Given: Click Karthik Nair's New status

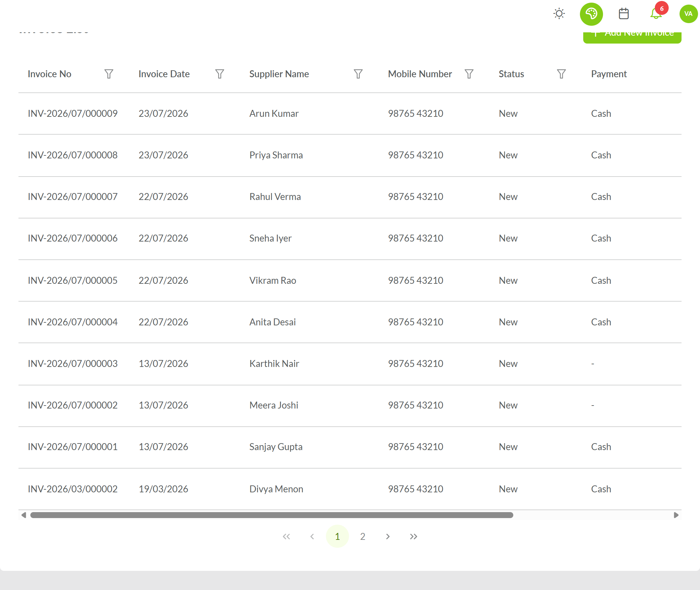Looking at the screenshot, I should pos(508,364).
